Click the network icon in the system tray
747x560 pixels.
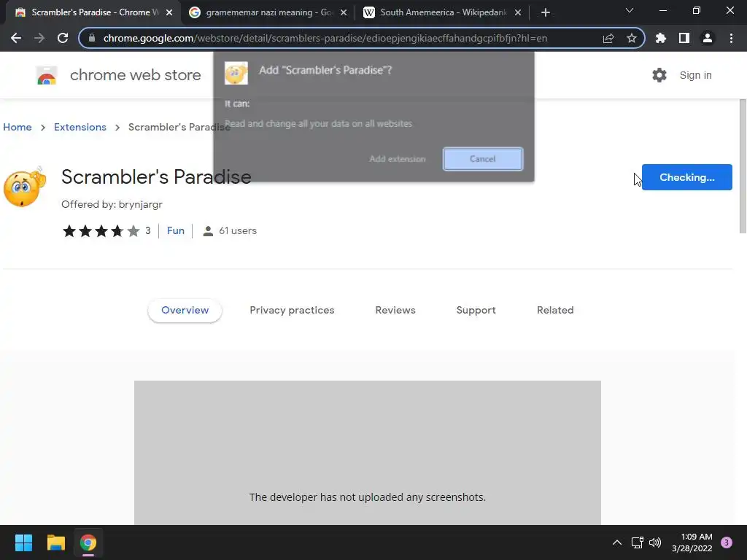click(638, 542)
